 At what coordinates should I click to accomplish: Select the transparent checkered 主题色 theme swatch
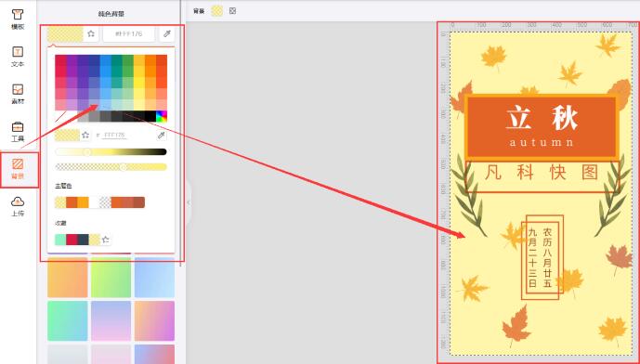105,202
